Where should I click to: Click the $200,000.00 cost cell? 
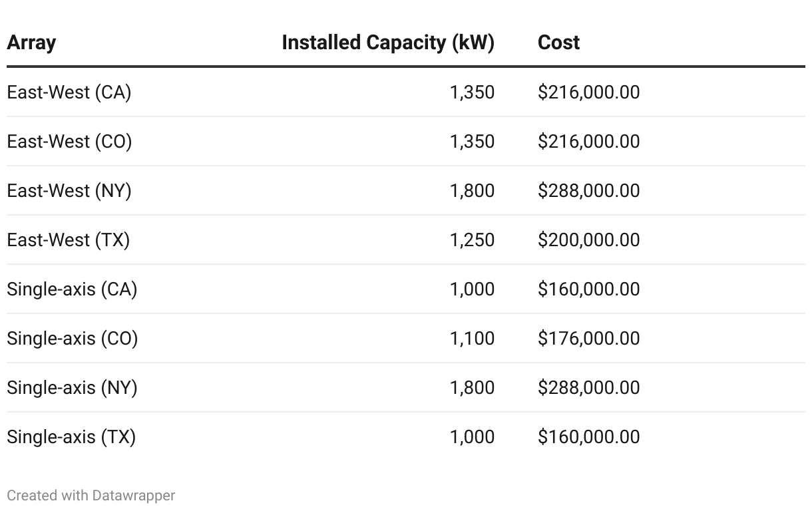point(588,240)
